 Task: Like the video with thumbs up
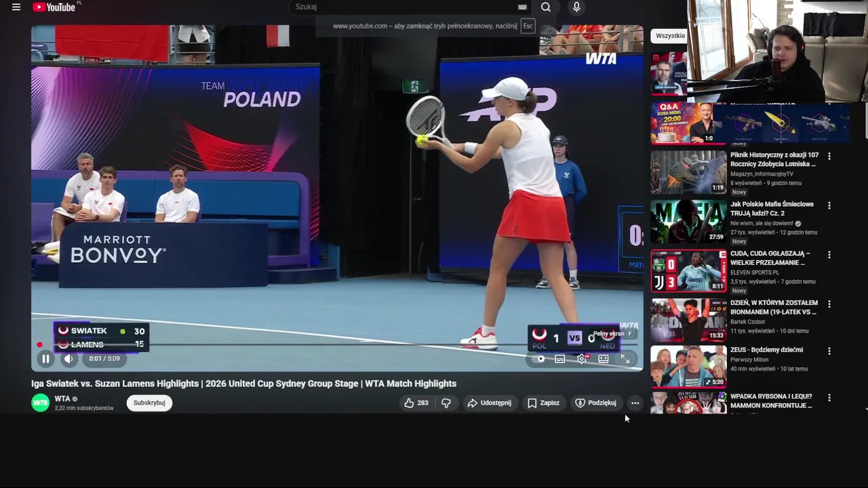point(416,403)
